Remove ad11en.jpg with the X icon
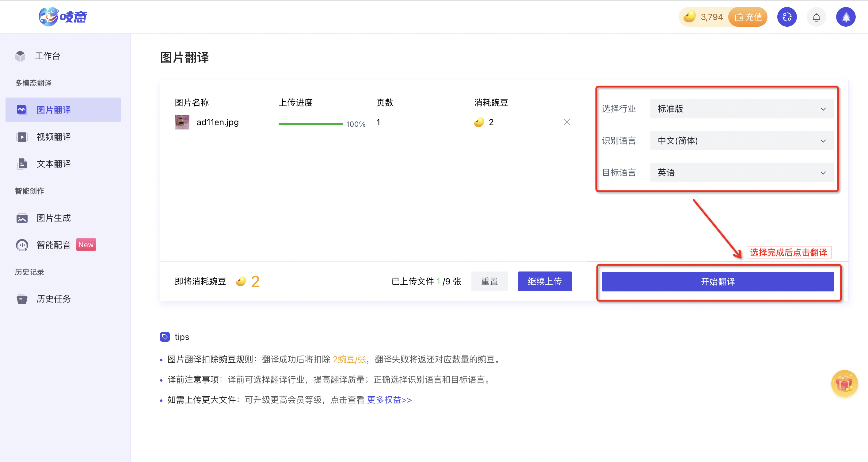The width and height of the screenshot is (868, 462). [x=567, y=122]
